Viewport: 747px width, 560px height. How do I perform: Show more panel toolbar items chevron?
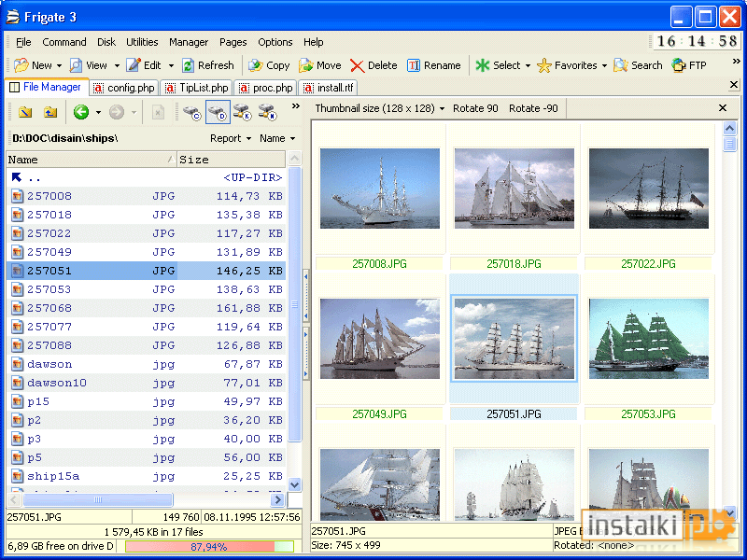[296, 106]
